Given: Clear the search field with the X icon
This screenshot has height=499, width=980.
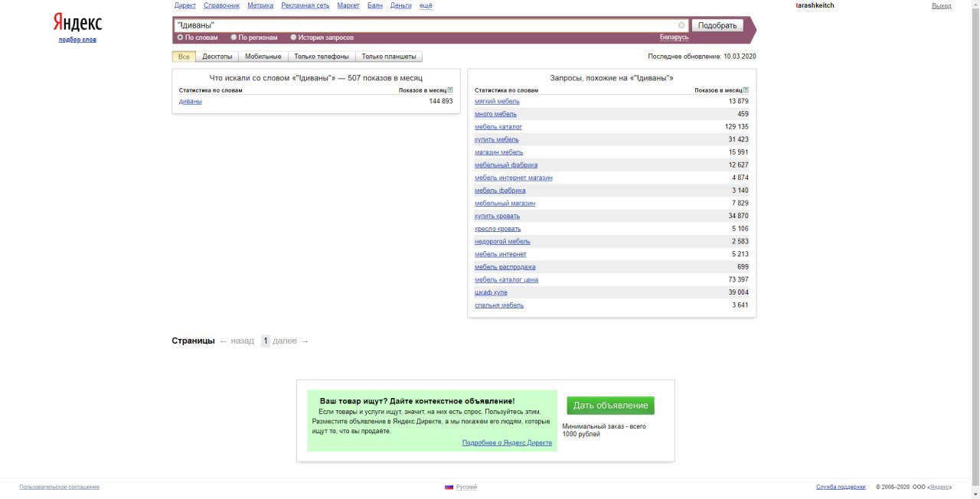Looking at the screenshot, I should tap(681, 25).
